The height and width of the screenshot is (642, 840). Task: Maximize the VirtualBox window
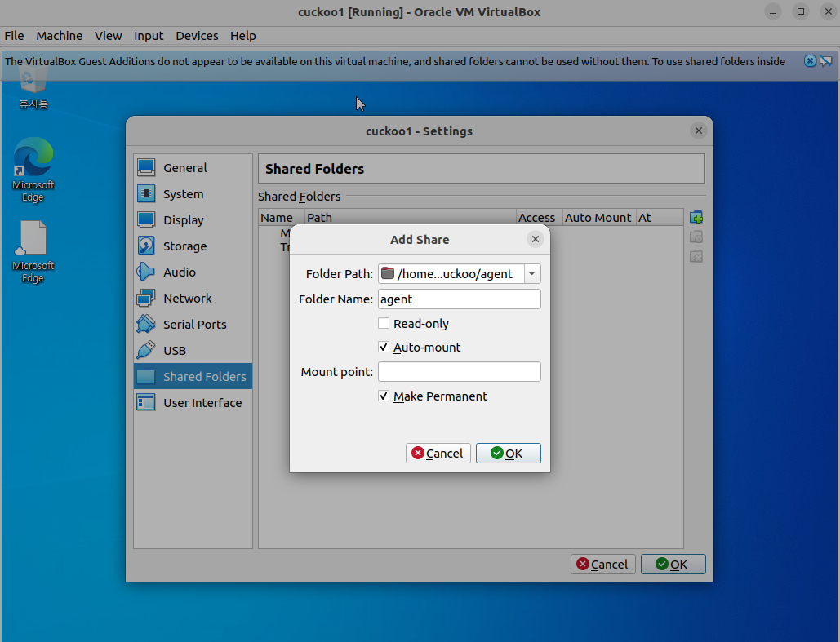[801, 11]
